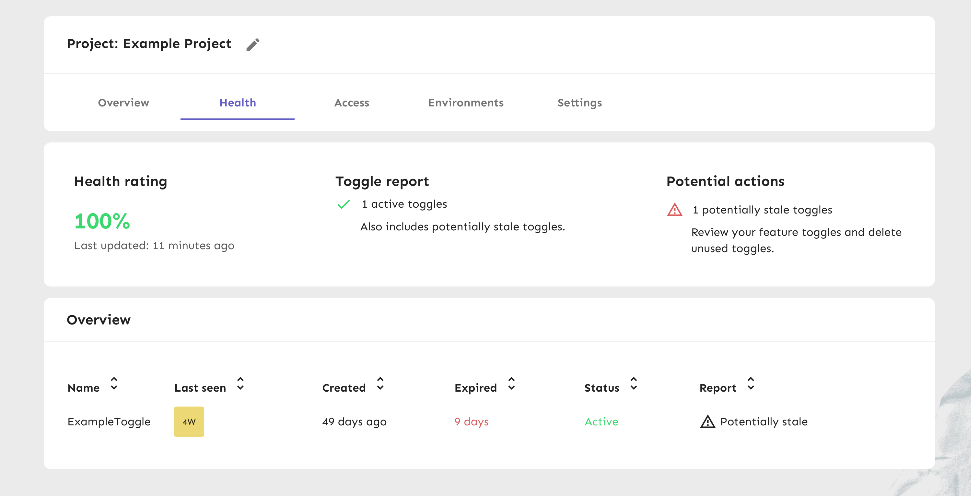980x500 pixels.
Task: Click the green Active status text
Action: pos(601,421)
